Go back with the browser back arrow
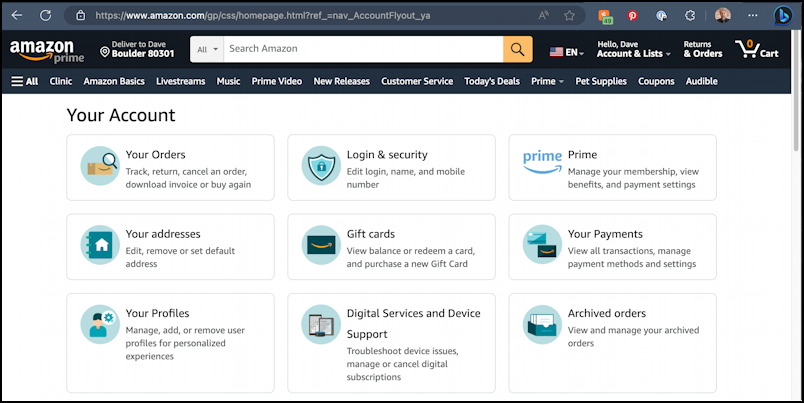 (17, 15)
